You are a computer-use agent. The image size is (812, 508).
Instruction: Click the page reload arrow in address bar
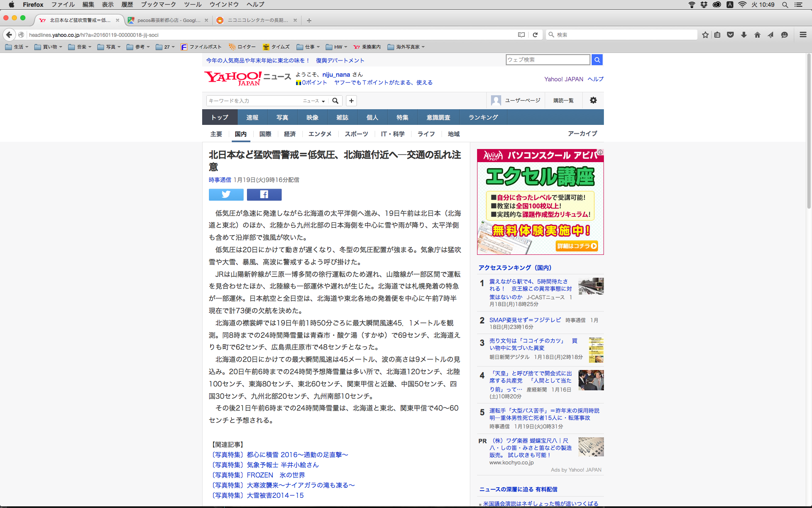click(x=535, y=35)
